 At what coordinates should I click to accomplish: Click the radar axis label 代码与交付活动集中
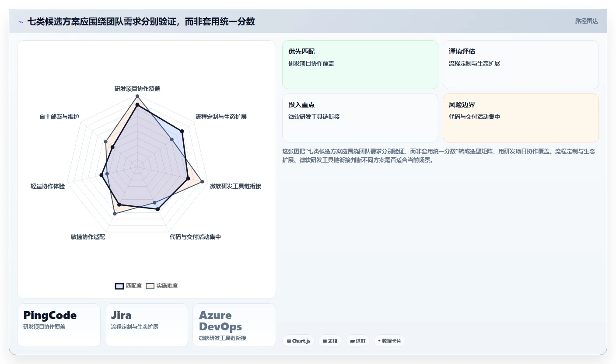(x=195, y=237)
